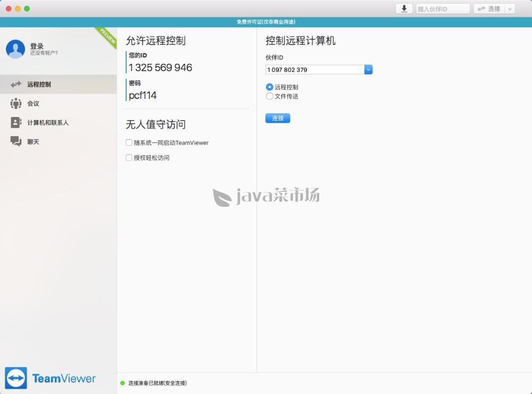Image resolution: width=532 pixels, height=394 pixels.
Task: Expand the partner ID dropdown arrow
Action: tap(368, 70)
